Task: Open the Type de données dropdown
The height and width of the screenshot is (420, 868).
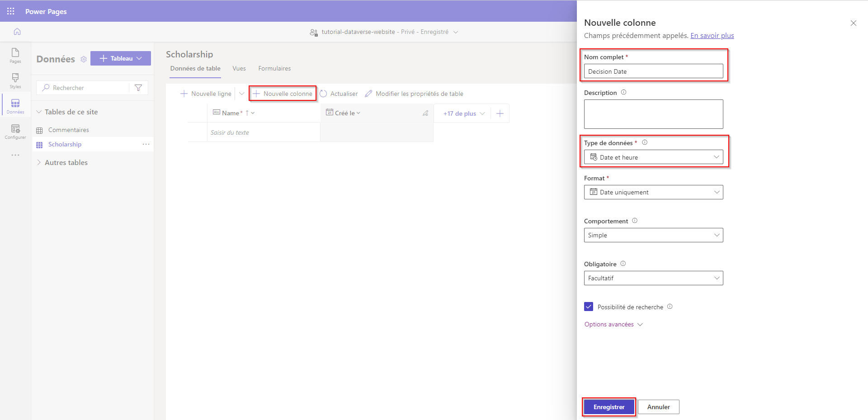Action: pos(653,157)
